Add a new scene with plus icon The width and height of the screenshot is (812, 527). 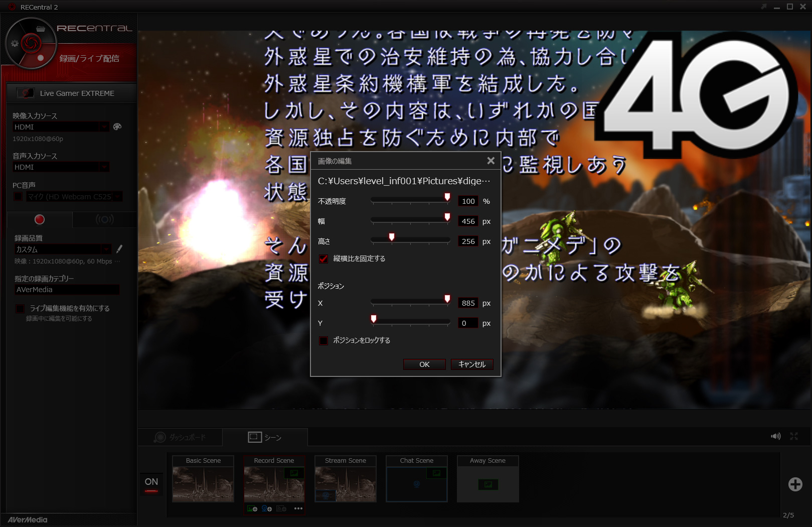795,484
